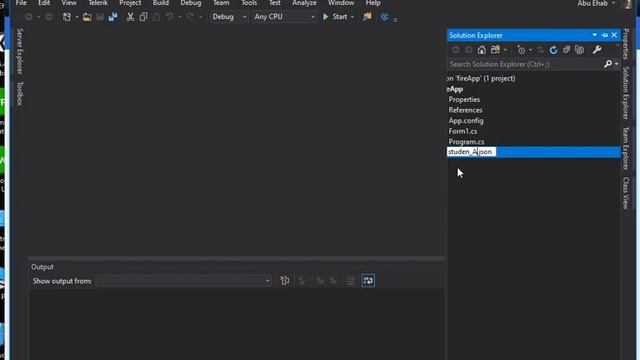Open the Debug configuration dropdown

click(229, 17)
